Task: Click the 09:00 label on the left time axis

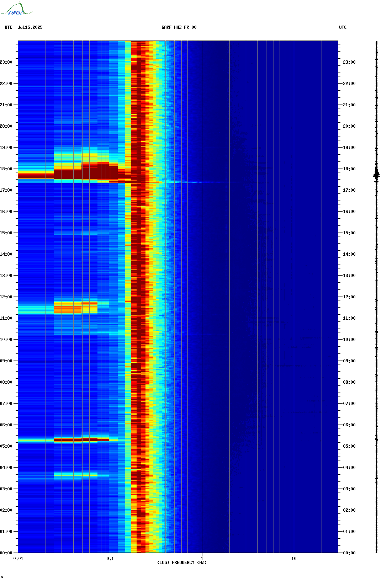Action: (6, 361)
